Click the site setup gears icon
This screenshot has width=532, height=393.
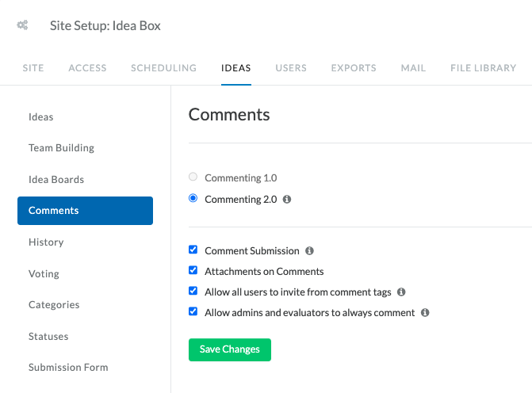22,25
